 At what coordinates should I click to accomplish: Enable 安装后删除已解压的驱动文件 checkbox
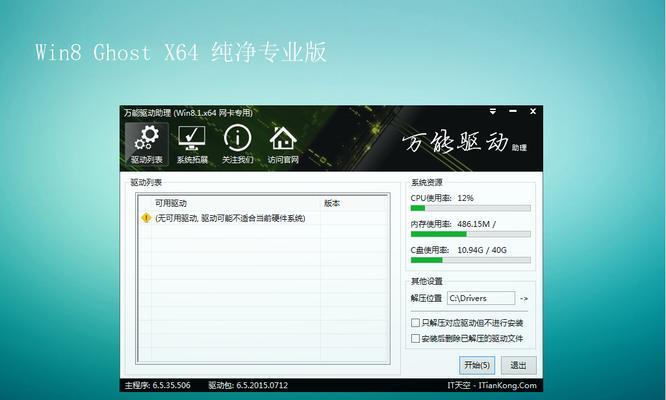415,338
